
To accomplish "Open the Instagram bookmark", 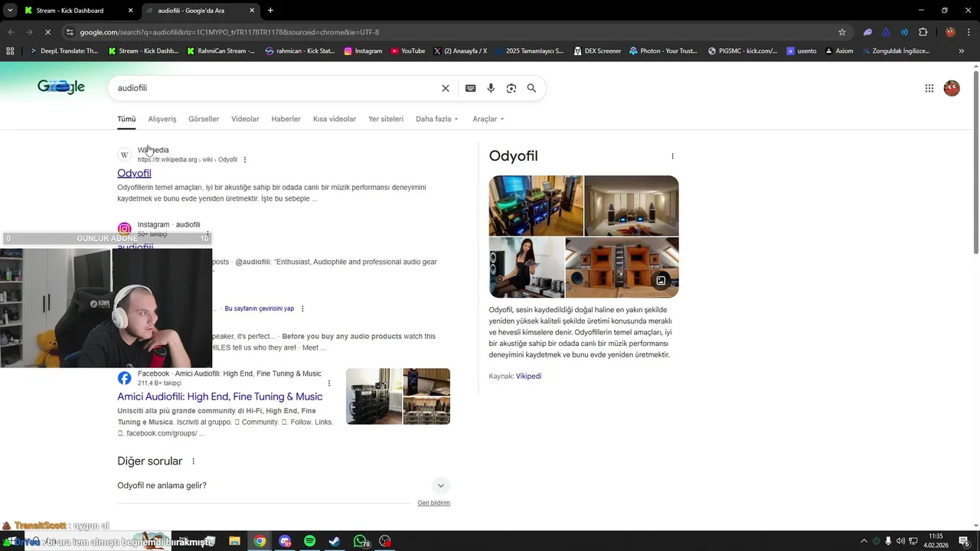I will [x=363, y=51].
